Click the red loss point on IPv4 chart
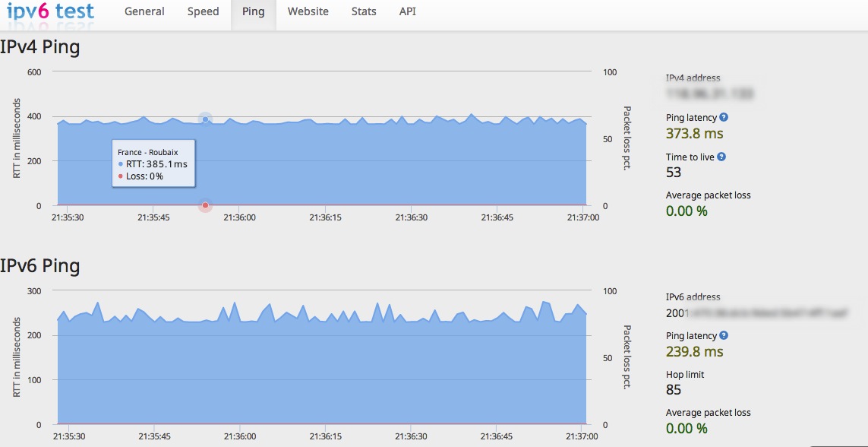 (x=205, y=205)
